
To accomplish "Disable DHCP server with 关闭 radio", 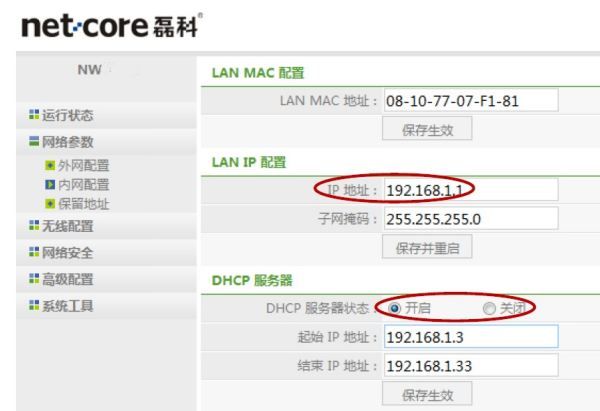I will (x=489, y=308).
